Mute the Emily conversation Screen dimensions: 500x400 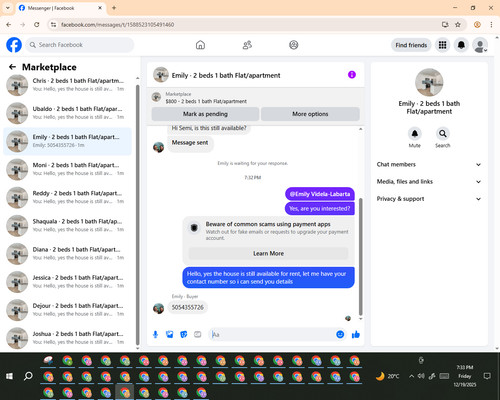pos(415,134)
